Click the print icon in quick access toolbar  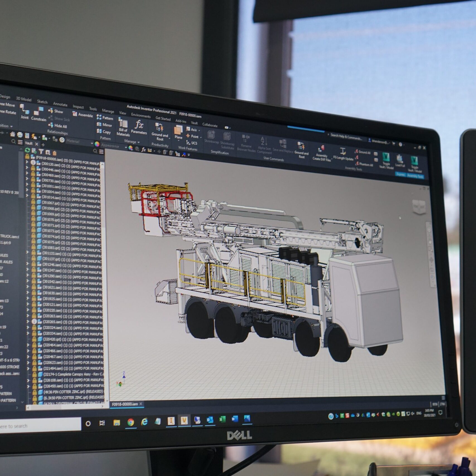20,135
